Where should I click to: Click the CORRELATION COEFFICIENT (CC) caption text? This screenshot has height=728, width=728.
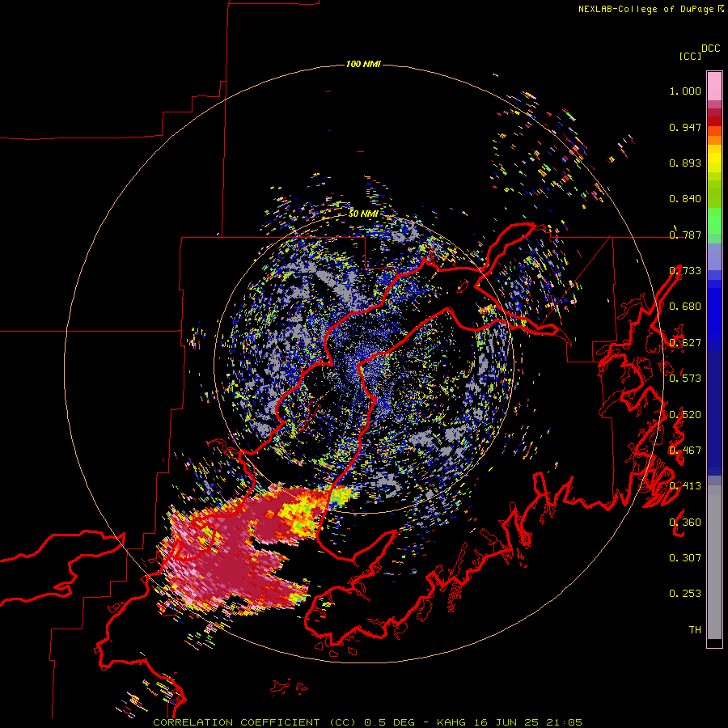pos(255,722)
